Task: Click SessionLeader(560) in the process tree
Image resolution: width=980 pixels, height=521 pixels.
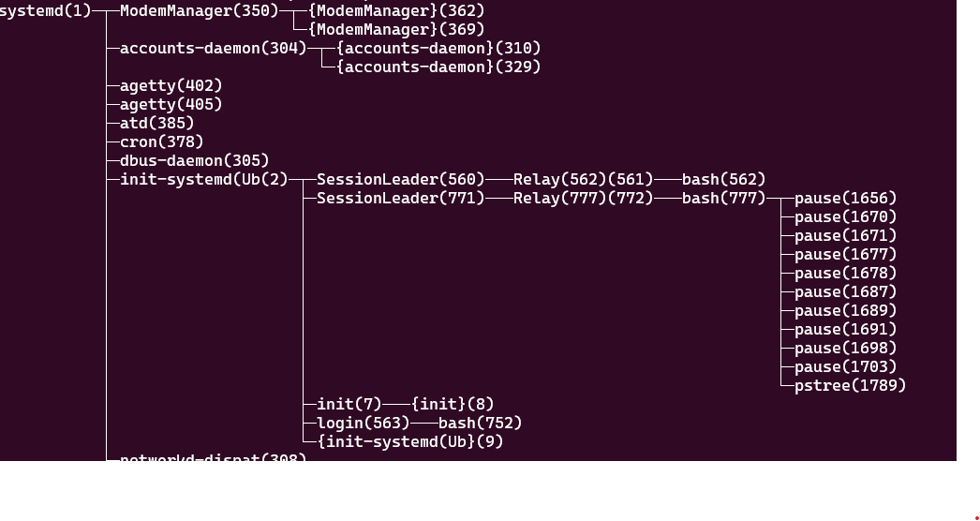Action: coord(401,179)
